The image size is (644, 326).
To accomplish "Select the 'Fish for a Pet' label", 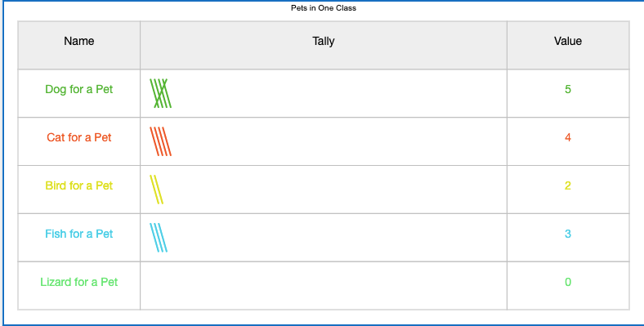I will click(78, 234).
